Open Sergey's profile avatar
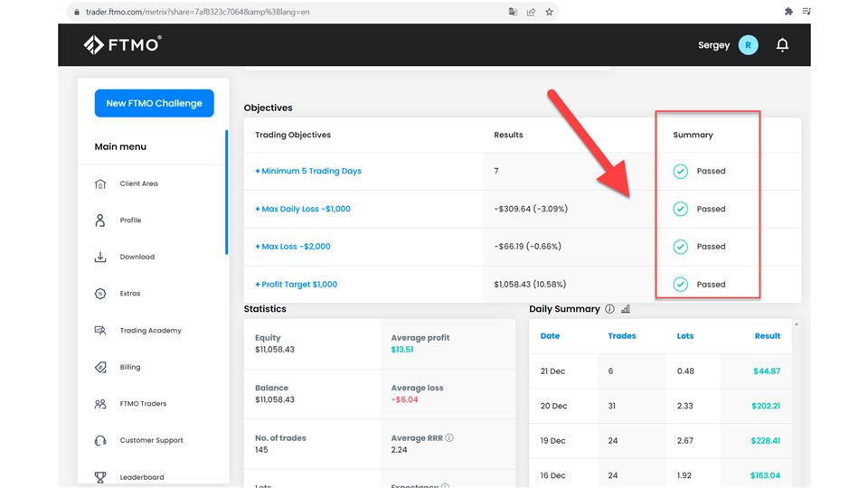This screenshot has height=488, width=868. [x=748, y=45]
